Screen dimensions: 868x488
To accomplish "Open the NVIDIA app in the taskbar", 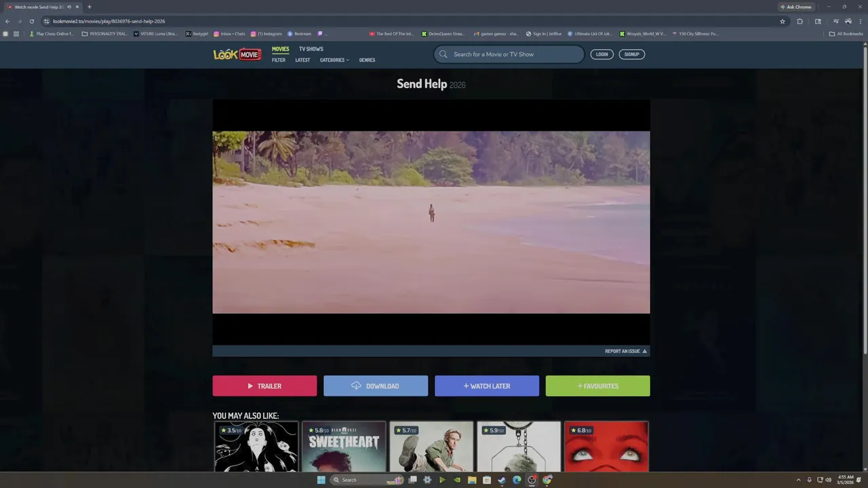I will pyautogui.click(x=457, y=480).
